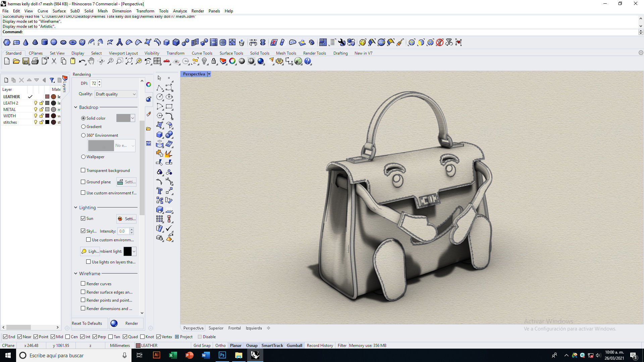This screenshot has height=362, width=644.
Task: Select the 360° Environment backdrop option
Action: (x=83, y=135)
